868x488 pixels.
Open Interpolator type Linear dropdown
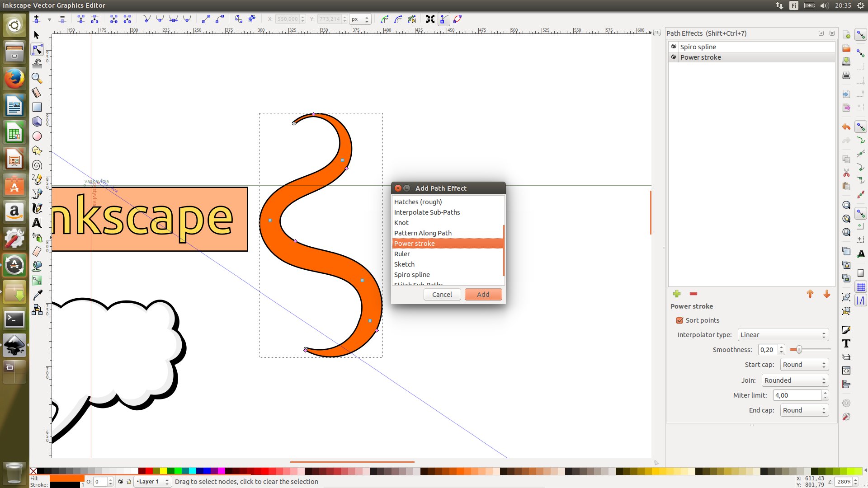(783, 335)
